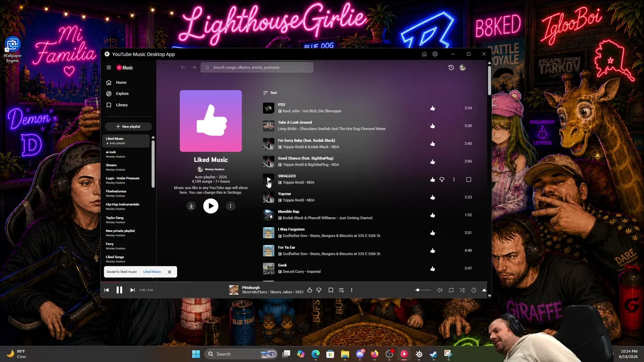Toggle repeat mode

click(x=451, y=290)
